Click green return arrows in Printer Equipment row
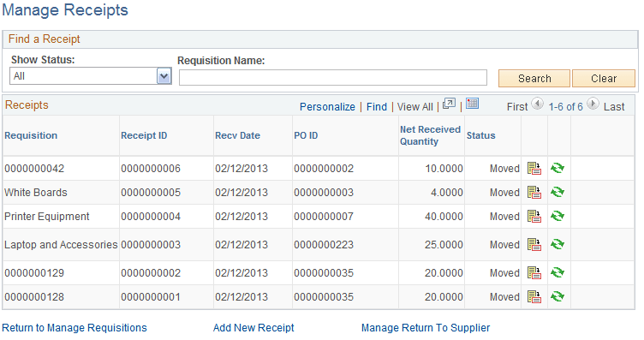 coord(558,216)
